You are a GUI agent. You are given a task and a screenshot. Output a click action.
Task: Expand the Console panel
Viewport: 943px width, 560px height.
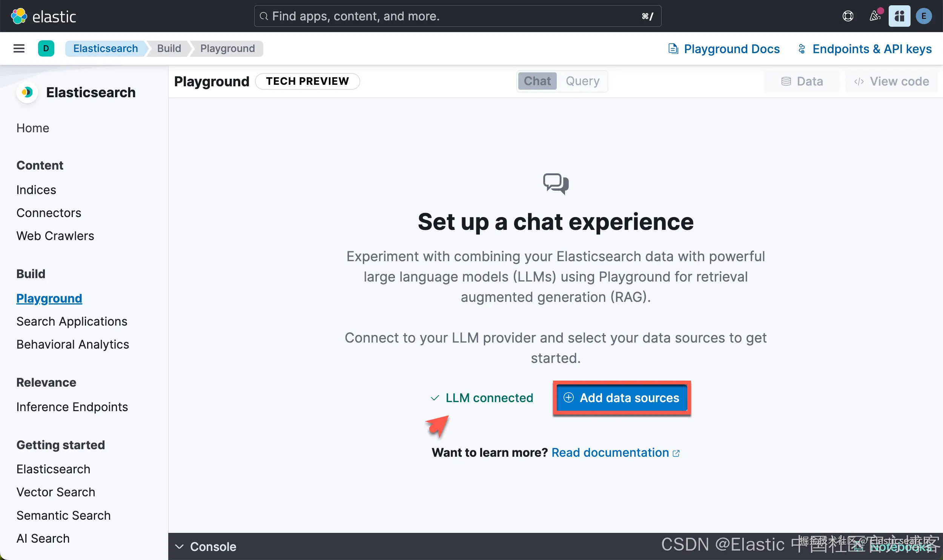pos(206,546)
